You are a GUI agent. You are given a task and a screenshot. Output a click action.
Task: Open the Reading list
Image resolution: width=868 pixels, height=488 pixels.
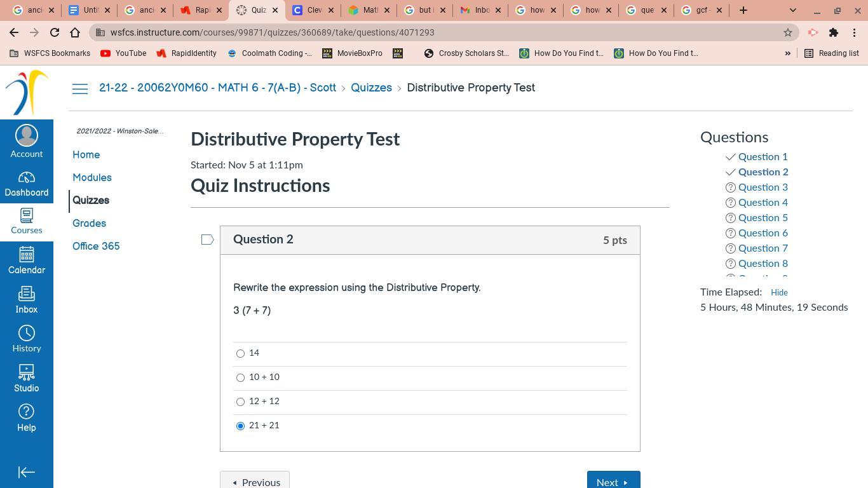pyautogui.click(x=832, y=53)
